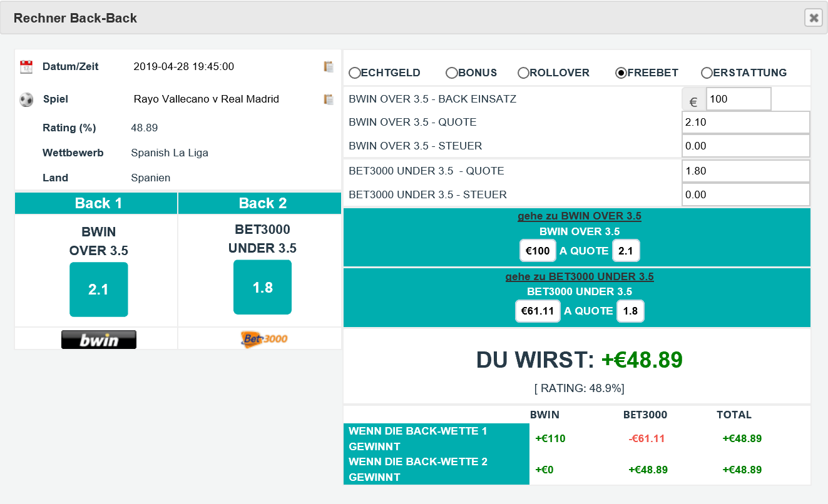Image resolution: width=828 pixels, height=504 pixels.
Task: Click the football icon beside Spiel
Action: tap(26, 99)
